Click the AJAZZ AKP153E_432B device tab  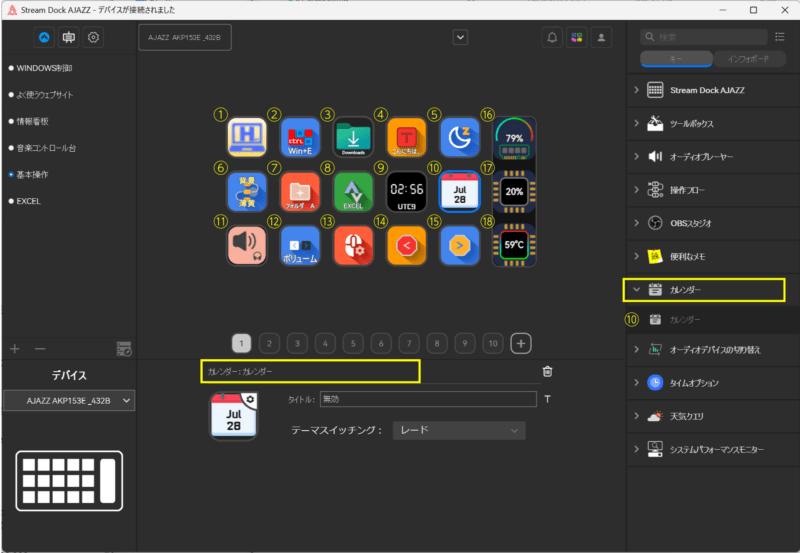coord(185,37)
